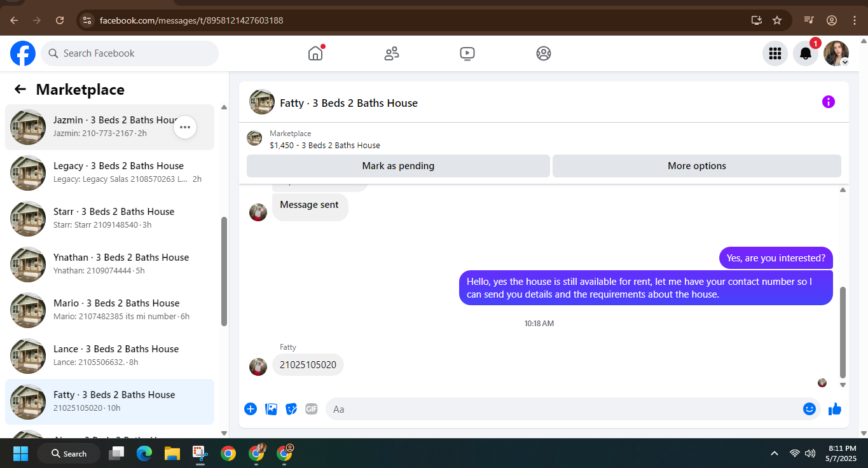Open Chrome profile icon in toolbar
This screenshot has height=468, width=868.
832,20
